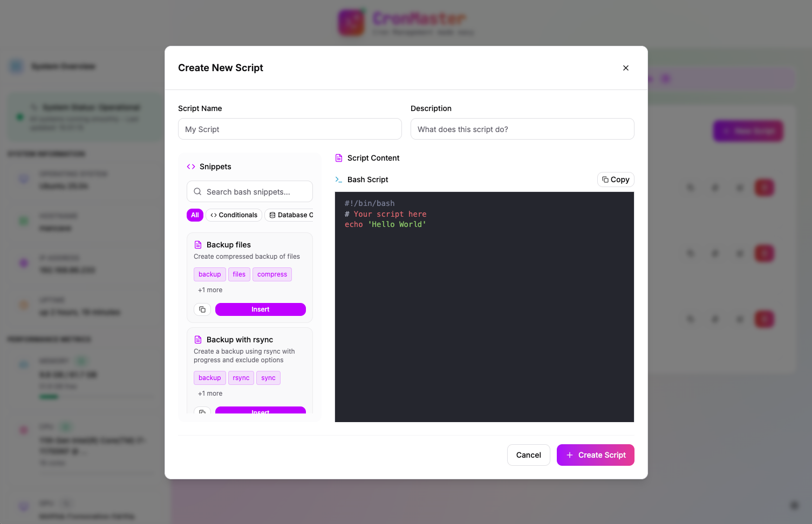Screen dimensions: 812x524
Task: Copy the bash script content
Action: pyautogui.click(x=616, y=180)
